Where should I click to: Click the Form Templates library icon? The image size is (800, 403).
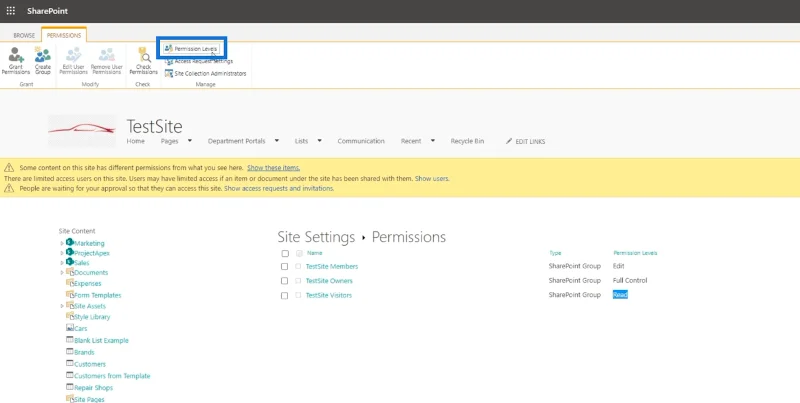pyautogui.click(x=70, y=294)
